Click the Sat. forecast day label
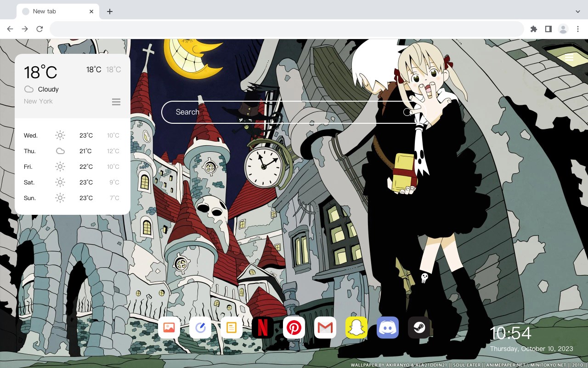 click(x=29, y=182)
